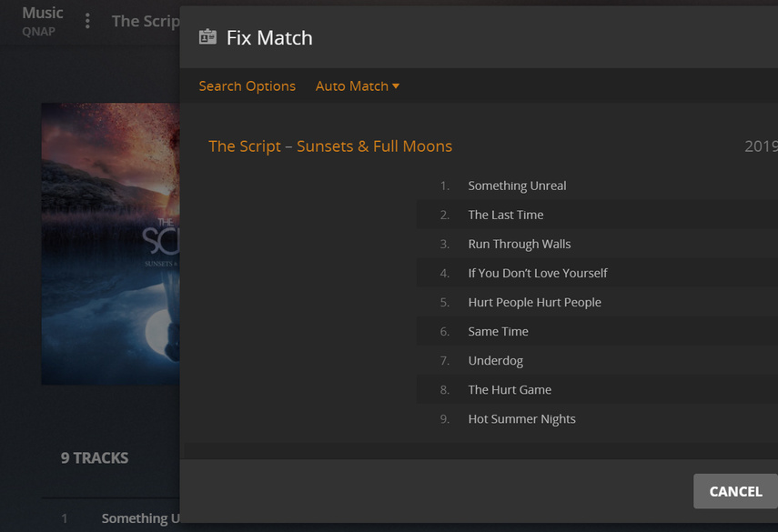This screenshot has height=532, width=778.
Task: Click the Underdog track row
Action: click(495, 360)
